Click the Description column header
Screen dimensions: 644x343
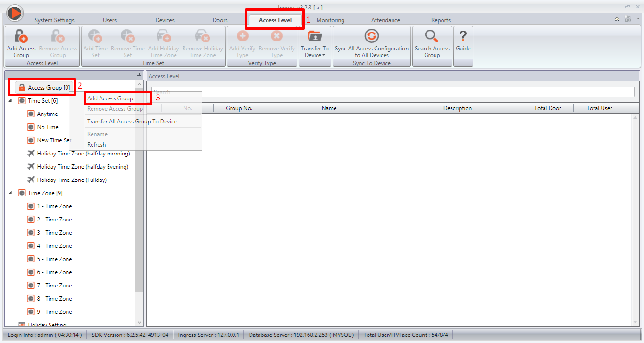click(x=457, y=108)
